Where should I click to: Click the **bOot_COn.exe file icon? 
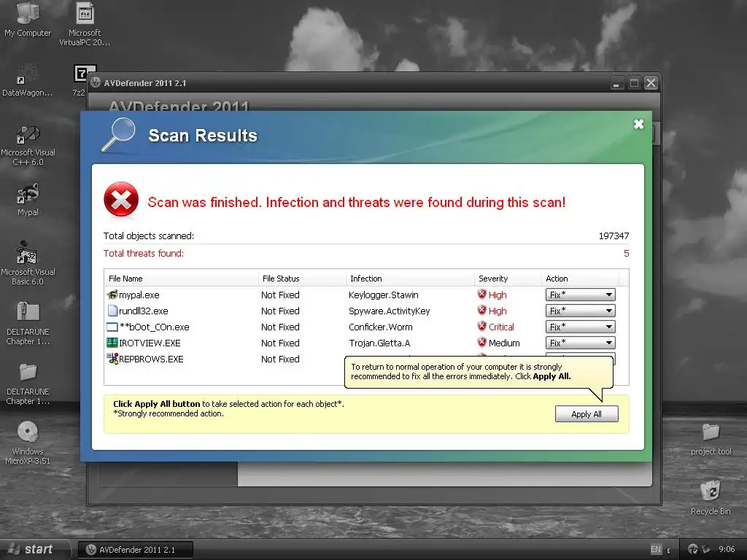pos(112,327)
